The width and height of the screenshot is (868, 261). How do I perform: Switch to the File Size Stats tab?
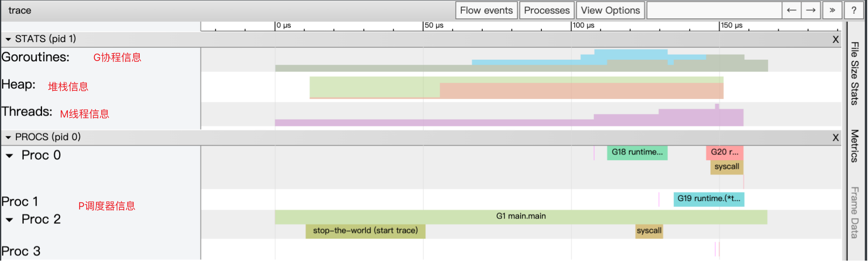click(855, 74)
